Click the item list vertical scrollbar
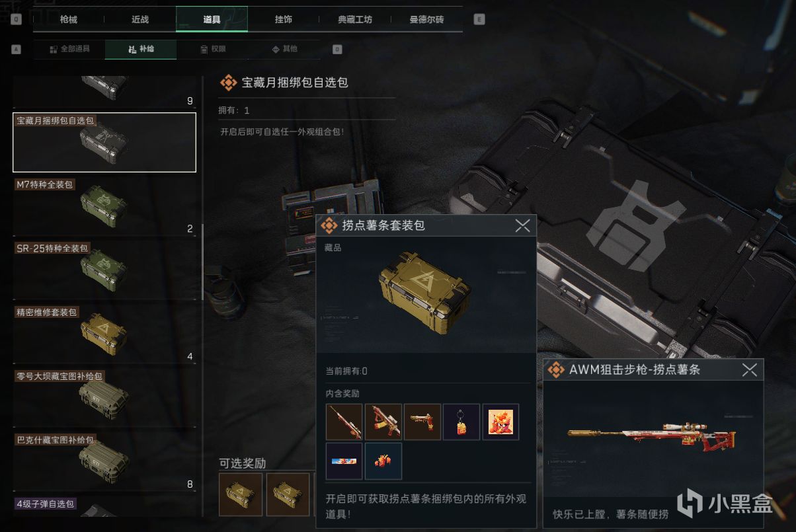This screenshot has height=532, width=796. point(203,262)
